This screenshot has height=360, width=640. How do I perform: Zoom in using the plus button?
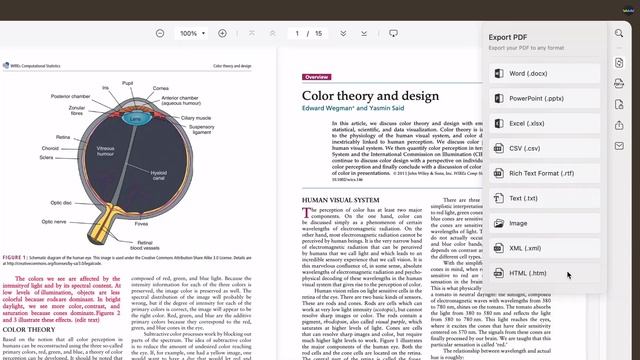click(x=222, y=33)
